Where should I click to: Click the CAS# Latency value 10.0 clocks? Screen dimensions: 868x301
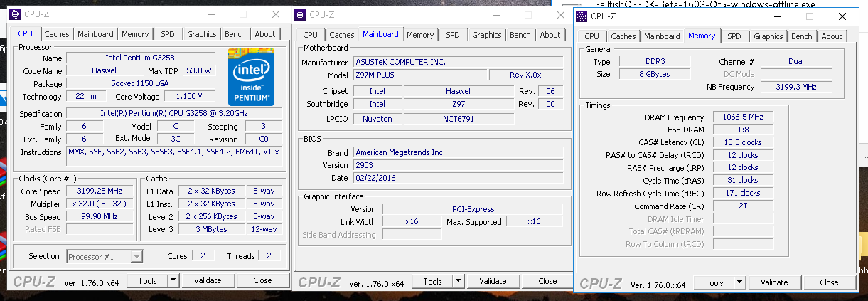(743, 142)
